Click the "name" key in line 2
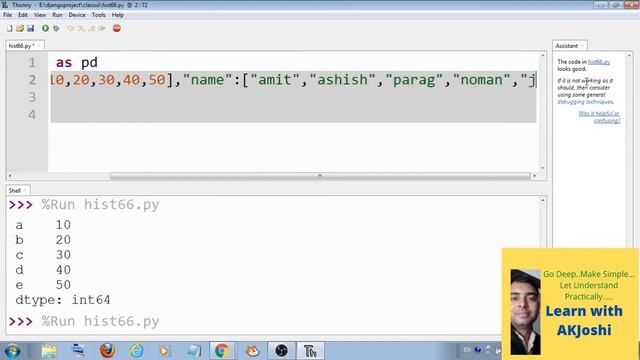Viewport: 640px width, 360px height. coord(207,80)
